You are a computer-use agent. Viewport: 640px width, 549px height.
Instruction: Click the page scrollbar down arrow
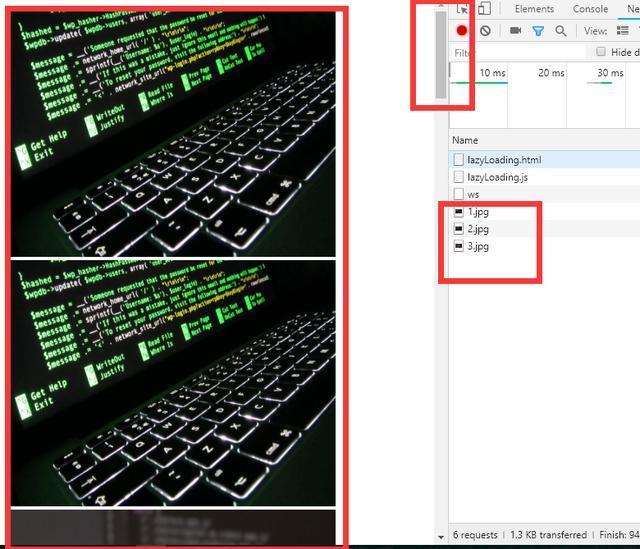[441, 537]
